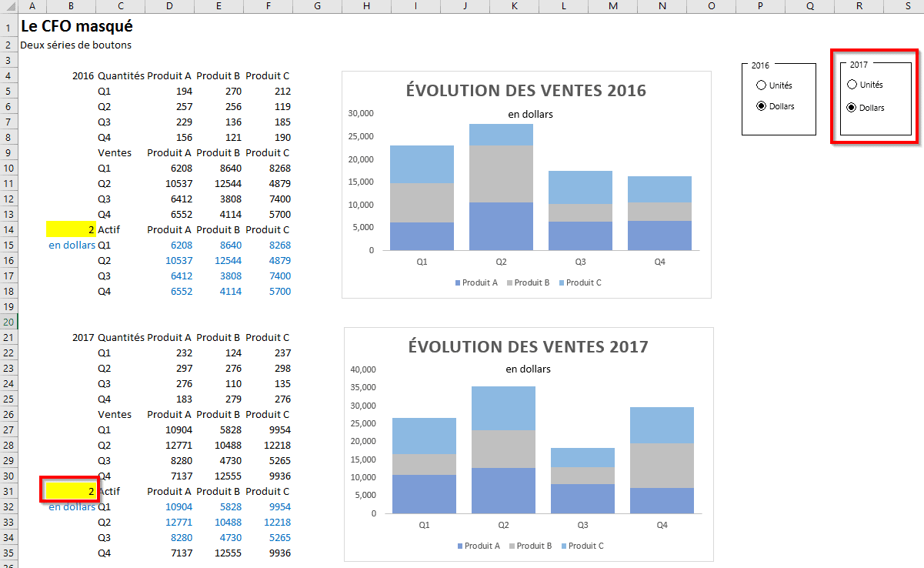Choose the 2017 Dollars radio option
The height and width of the screenshot is (568, 924).
tap(852, 108)
